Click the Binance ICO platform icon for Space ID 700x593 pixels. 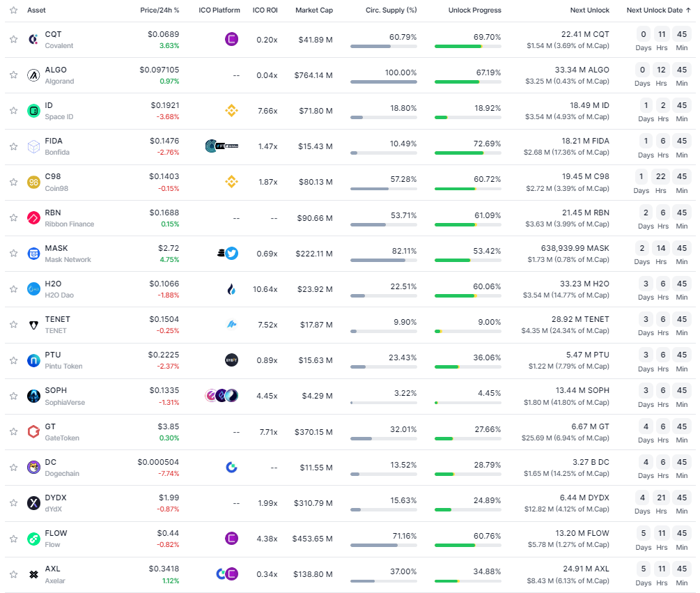click(x=231, y=111)
